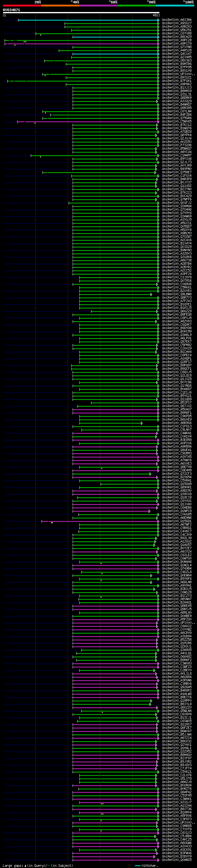Click the UniRef100_B7FP95 label
Viewport: 197px width, 868px height.
point(176,67)
